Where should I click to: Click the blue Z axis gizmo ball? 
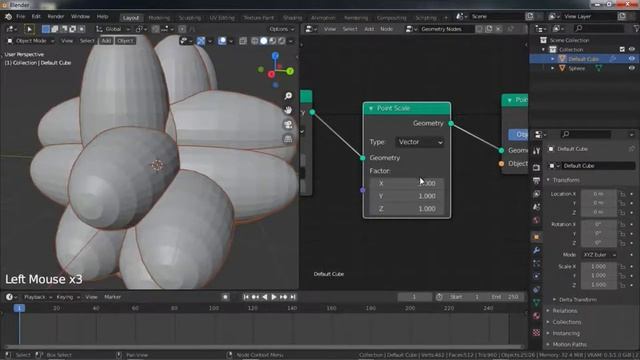276,56
